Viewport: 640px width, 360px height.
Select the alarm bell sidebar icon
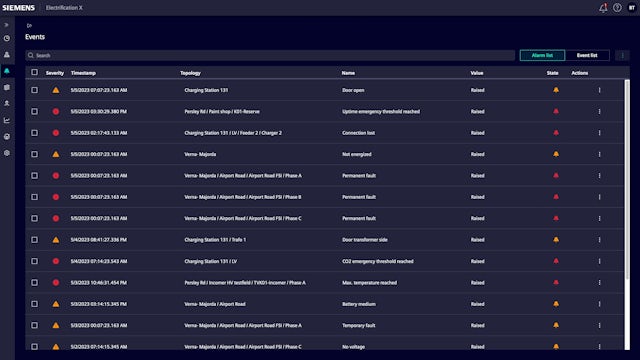click(x=7, y=71)
